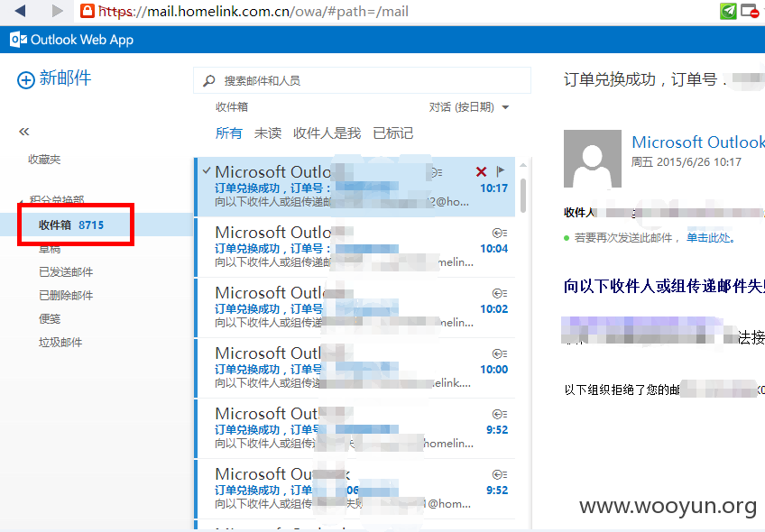Click Microsoft Outlook sender name in reading pane

coord(697,142)
